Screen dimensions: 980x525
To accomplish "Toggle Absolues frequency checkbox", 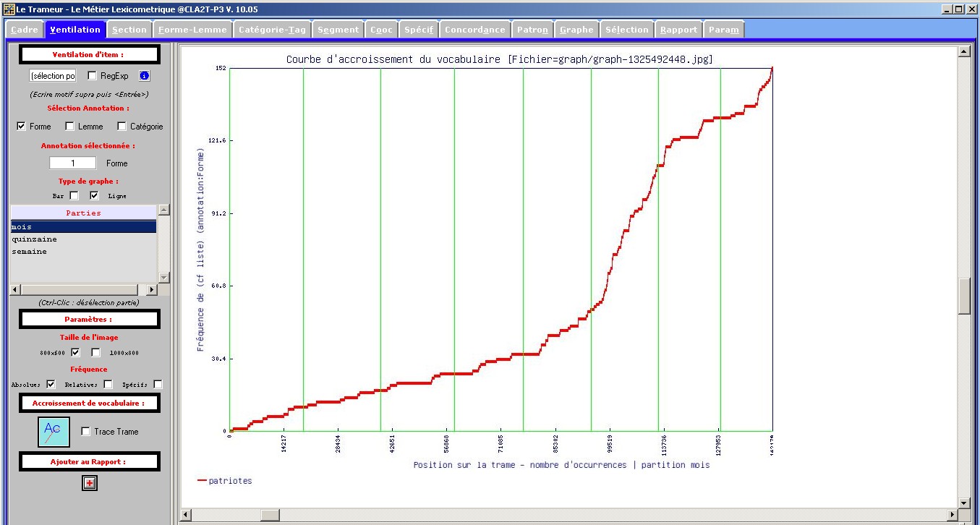I will pyautogui.click(x=51, y=384).
